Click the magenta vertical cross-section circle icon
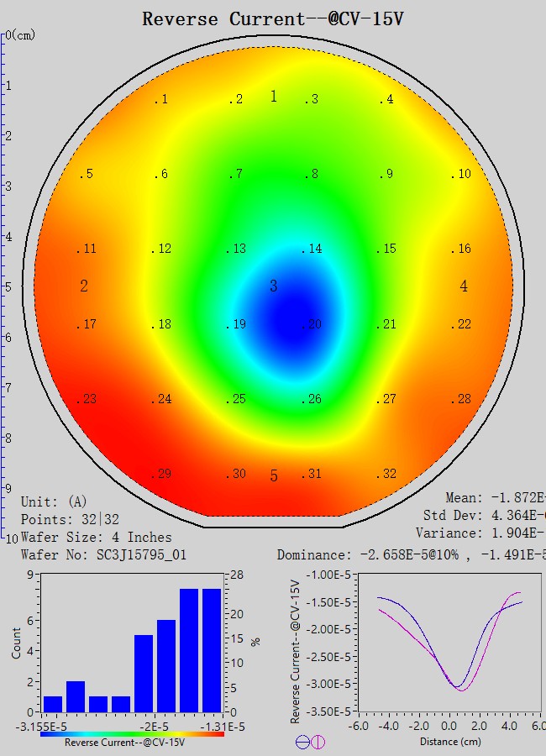This screenshot has width=546, height=756. coord(318,742)
